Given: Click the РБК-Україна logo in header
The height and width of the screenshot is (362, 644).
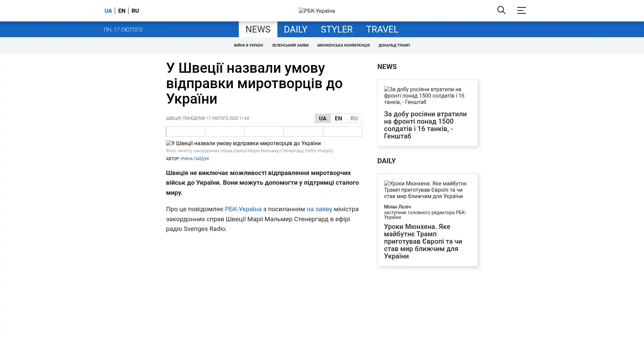Looking at the screenshot, I should coord(317,11).
